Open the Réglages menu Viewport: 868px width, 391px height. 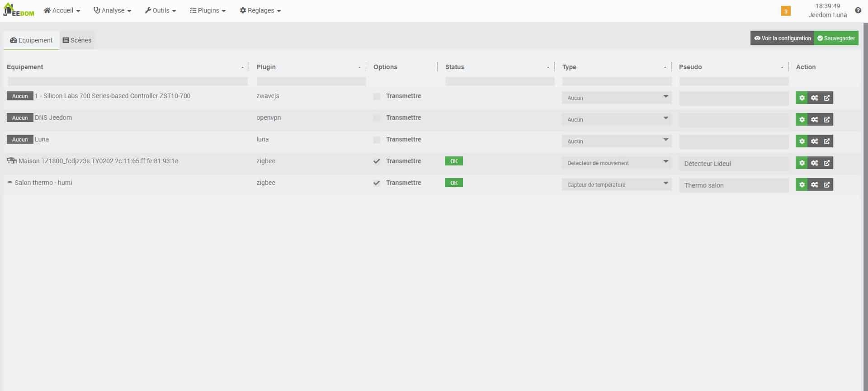tap(260, 10)
